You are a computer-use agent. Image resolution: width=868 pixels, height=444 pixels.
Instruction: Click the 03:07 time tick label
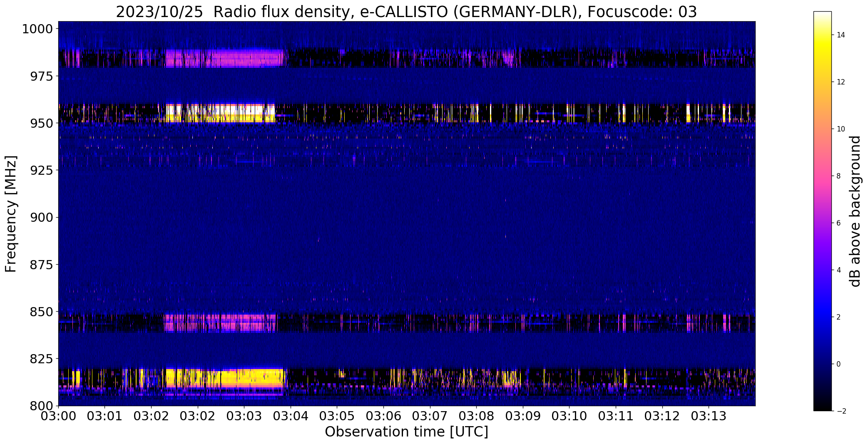pos(430,416)
